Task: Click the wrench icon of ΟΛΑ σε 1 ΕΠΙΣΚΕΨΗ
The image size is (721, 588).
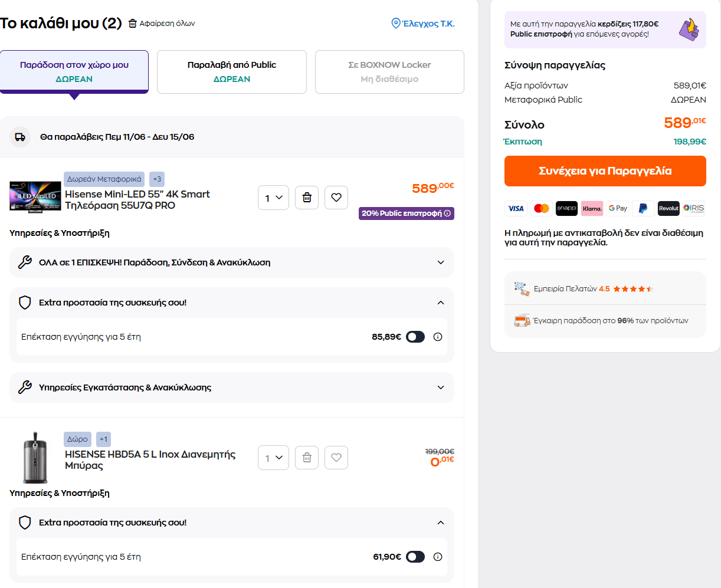Action: point(25,262)
